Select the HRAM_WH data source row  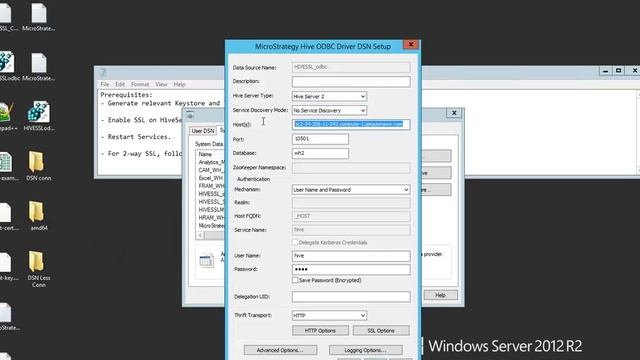click(x=211, y=218)
